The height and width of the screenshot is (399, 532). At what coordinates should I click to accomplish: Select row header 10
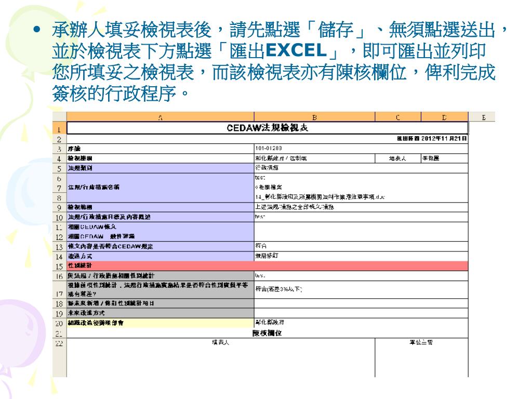[x=60, y=217]
